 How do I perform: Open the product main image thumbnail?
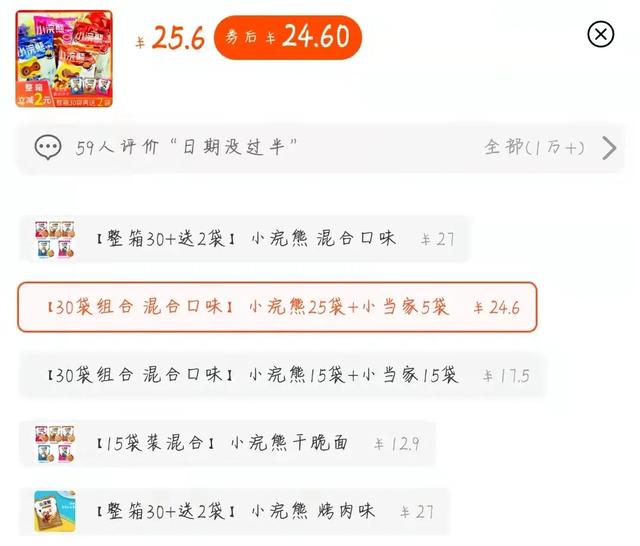64,59
